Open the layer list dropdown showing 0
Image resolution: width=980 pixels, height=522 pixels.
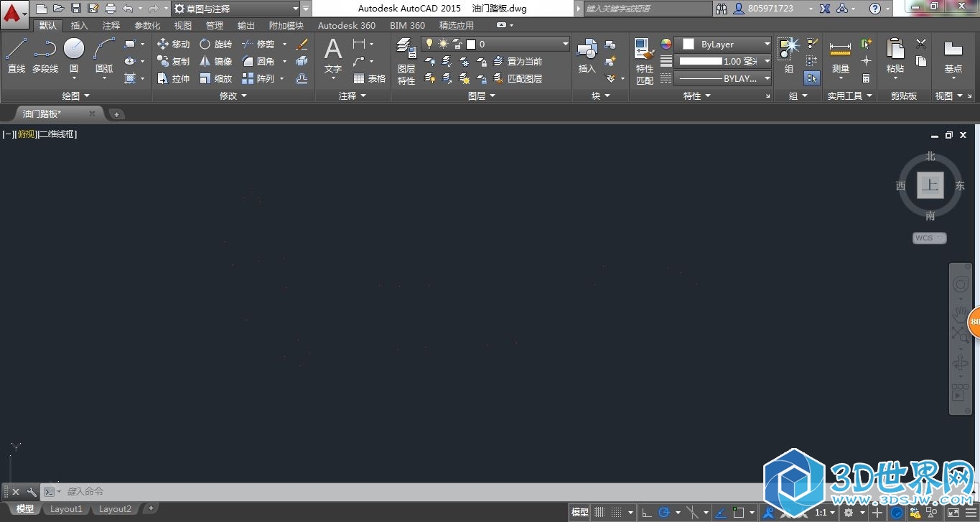click(x=495, y=44)
